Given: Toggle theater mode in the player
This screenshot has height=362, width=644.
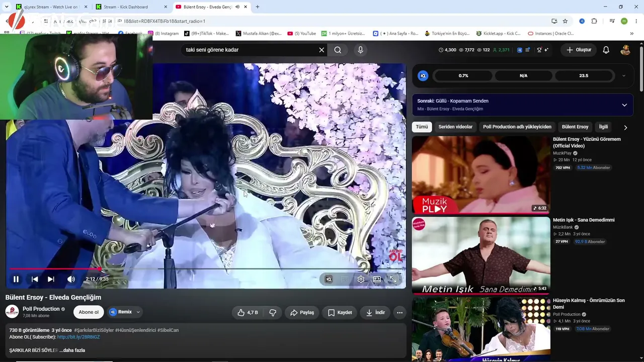Looking at the screenshot, I should tap(377, 279).
